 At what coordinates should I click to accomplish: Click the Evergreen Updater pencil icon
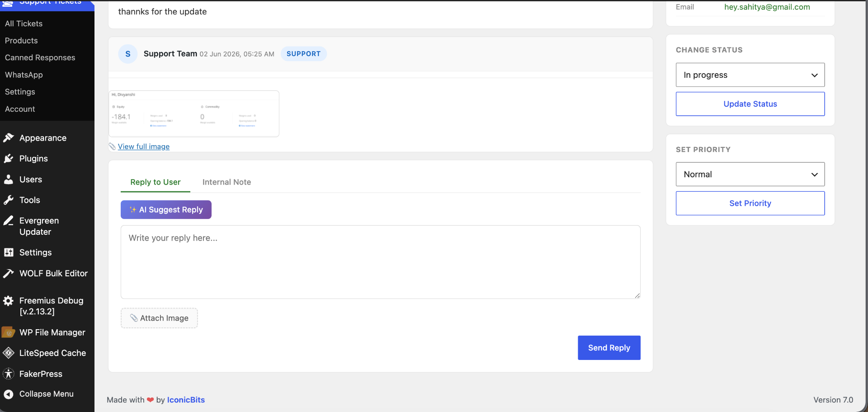[x=9, y=221]
